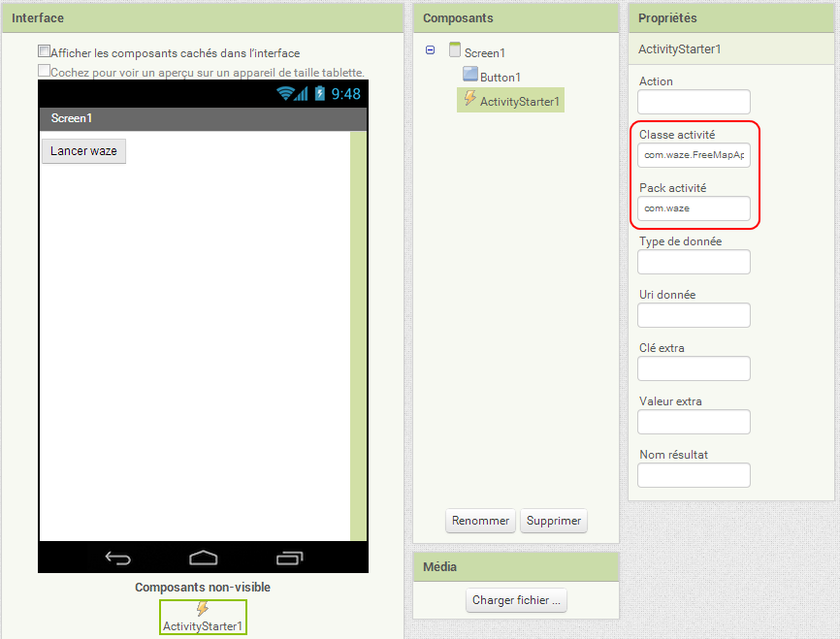The width and height of the screenshot is (840, 639).
Task: Select Button1 in the component tree
Action: (x=501, y=78)
